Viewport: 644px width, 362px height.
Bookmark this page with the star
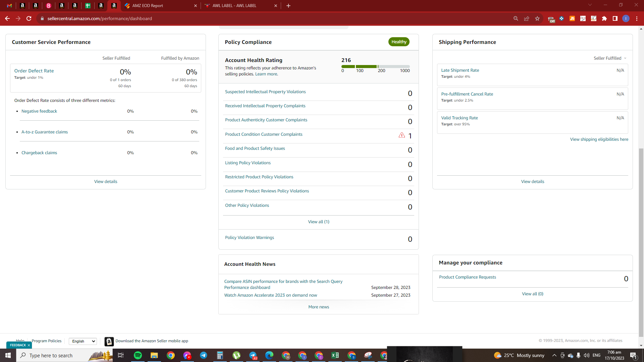537,18
